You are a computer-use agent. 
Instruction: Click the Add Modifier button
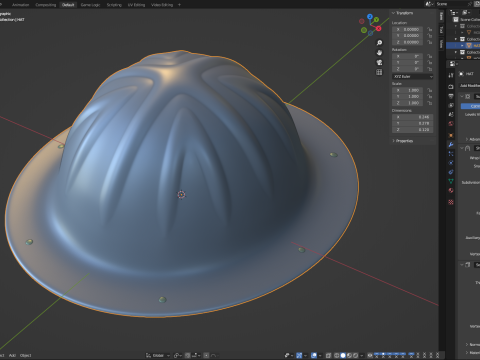[x=470, y=86]
